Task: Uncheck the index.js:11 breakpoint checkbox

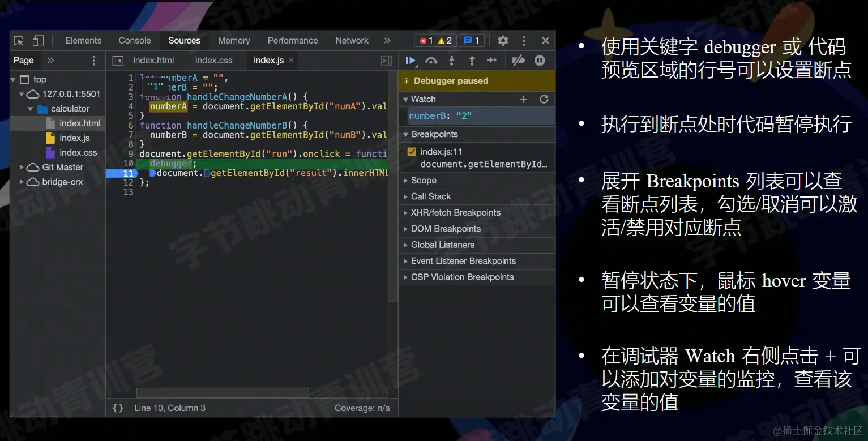Action: point(412,152)
